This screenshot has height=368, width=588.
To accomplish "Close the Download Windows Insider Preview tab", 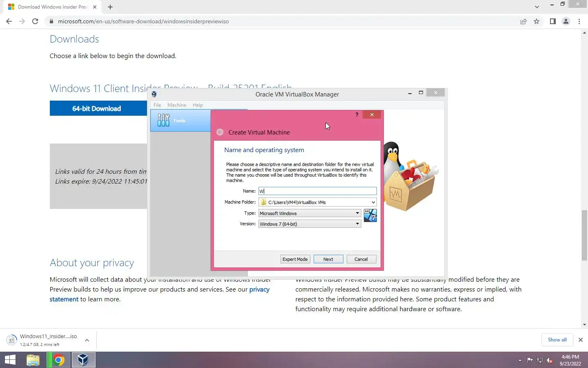I will click(x=95, y=7).
